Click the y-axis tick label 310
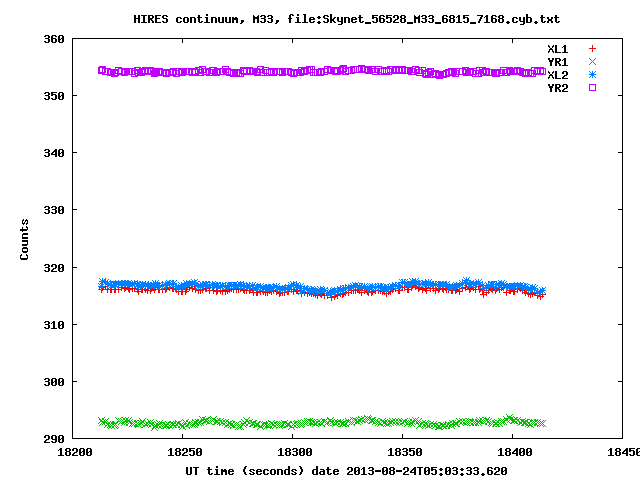The width and height of the screenshot is (640, 480). pos(54,325)
